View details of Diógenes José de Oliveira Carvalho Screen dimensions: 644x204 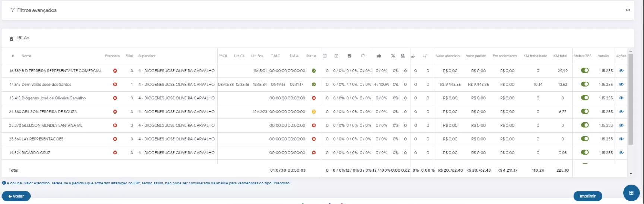tap(621, 98)
